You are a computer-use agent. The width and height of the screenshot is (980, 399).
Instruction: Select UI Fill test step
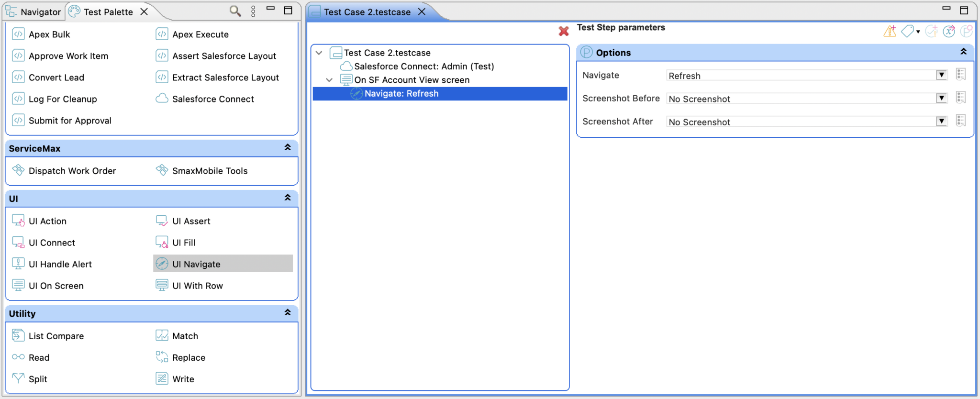(x=176, y=243)
